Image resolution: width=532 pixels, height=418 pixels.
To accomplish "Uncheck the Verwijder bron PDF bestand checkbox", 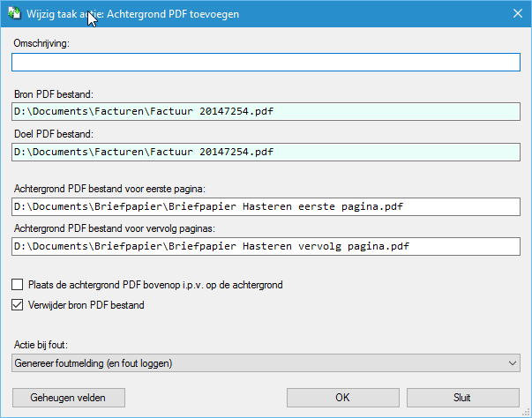I will (x=18, y=305).
